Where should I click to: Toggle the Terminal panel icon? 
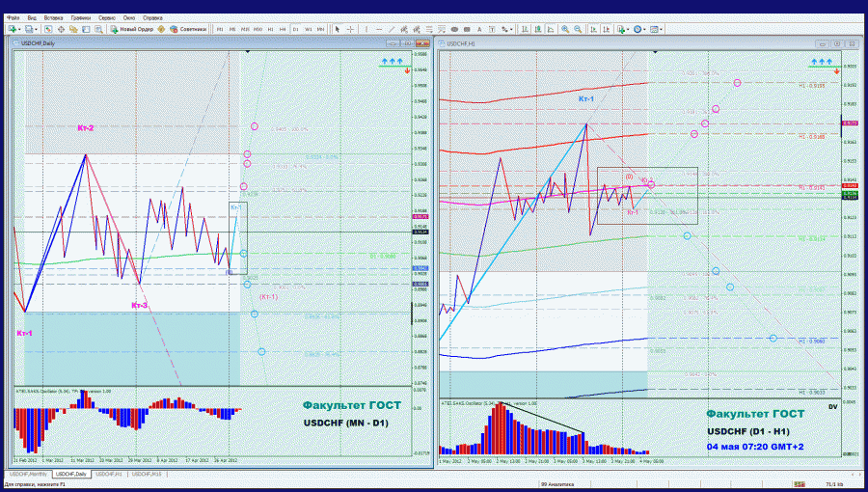[x=86, y=29]
